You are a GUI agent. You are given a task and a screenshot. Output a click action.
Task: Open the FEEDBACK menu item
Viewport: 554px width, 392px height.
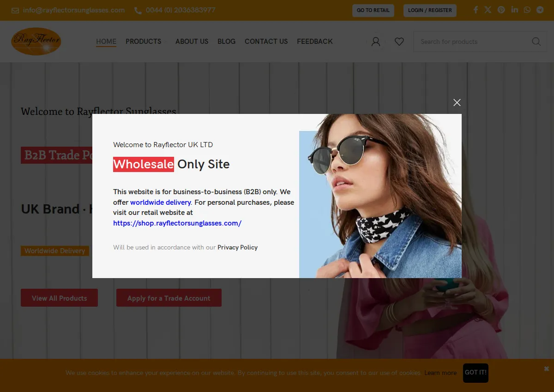click(x=315, y=42)
